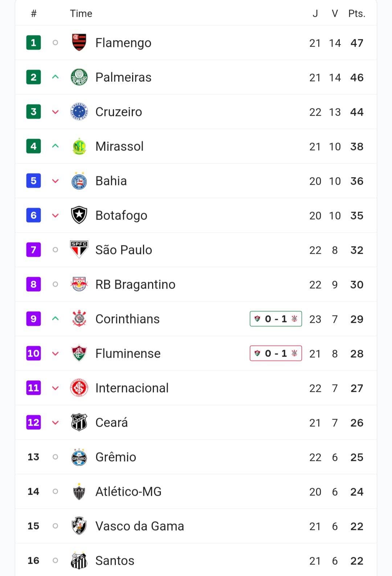
Task: Click the blue position 5 badge
Action: (x=33, y=181)
